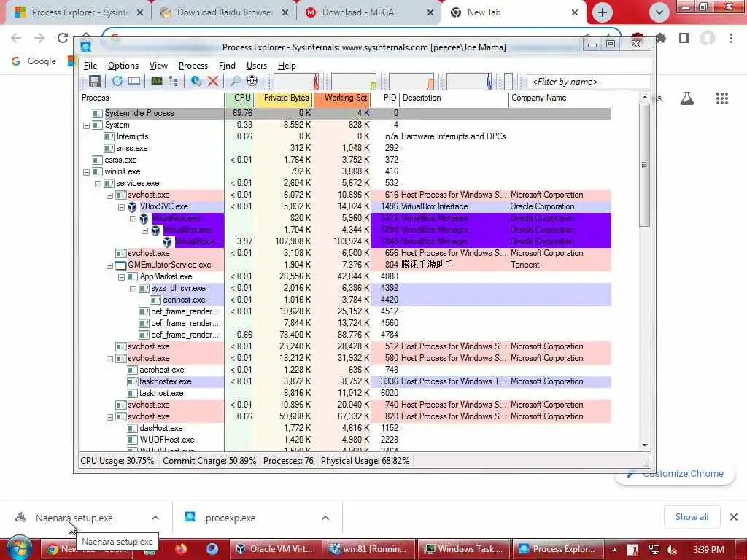Click the Windows Task Manager taskbar button
This screenshot has height=560, width=747.
tap(463, 549)
